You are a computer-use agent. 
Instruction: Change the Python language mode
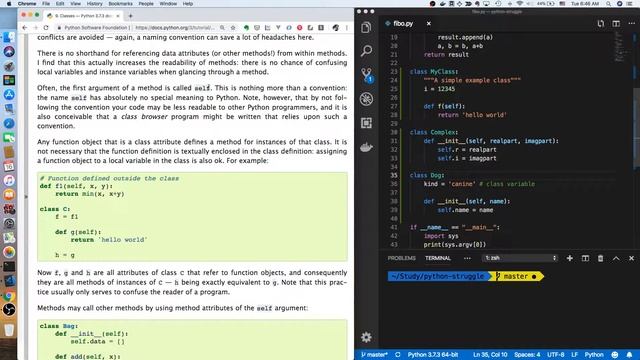594,355
